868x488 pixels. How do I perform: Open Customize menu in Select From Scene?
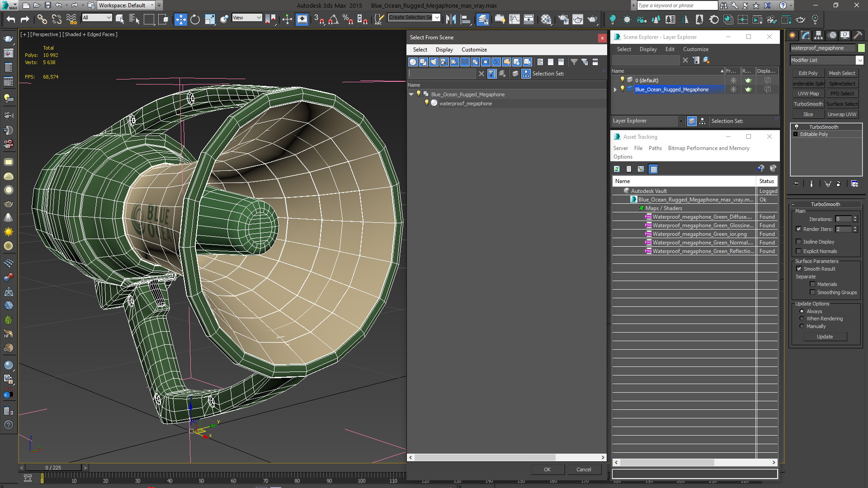click(x=474, y=50)
